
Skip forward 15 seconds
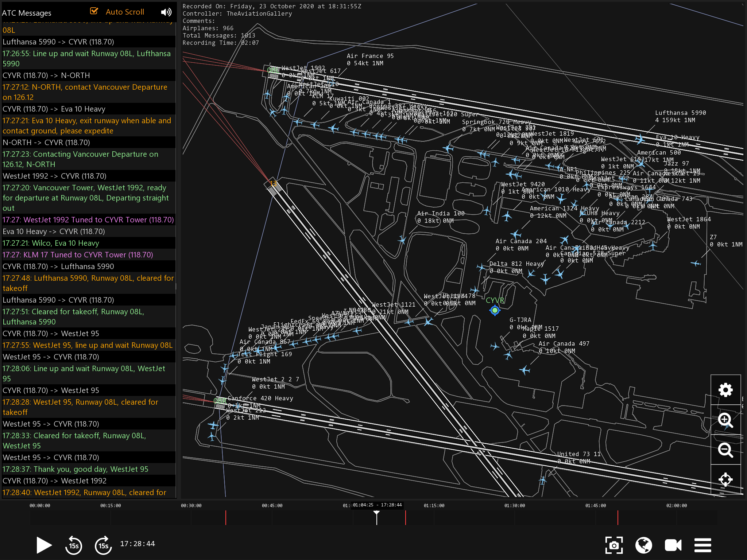pyautogui.click(x=103, y=545)
